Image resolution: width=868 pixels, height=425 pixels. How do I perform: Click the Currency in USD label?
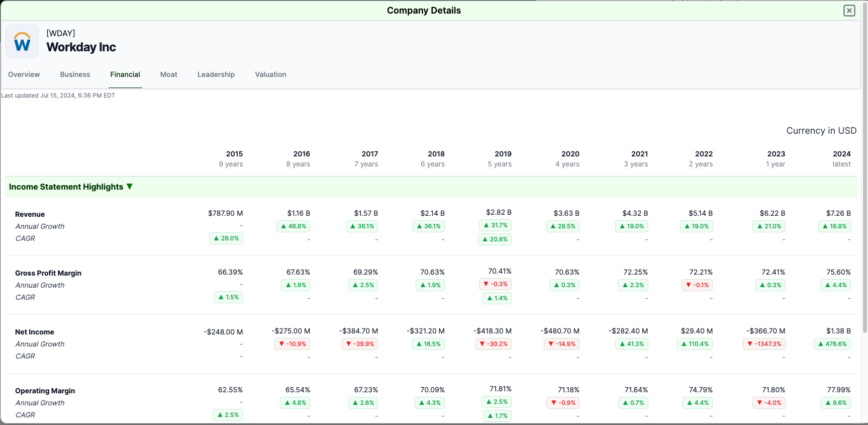[x=821, y=131]
